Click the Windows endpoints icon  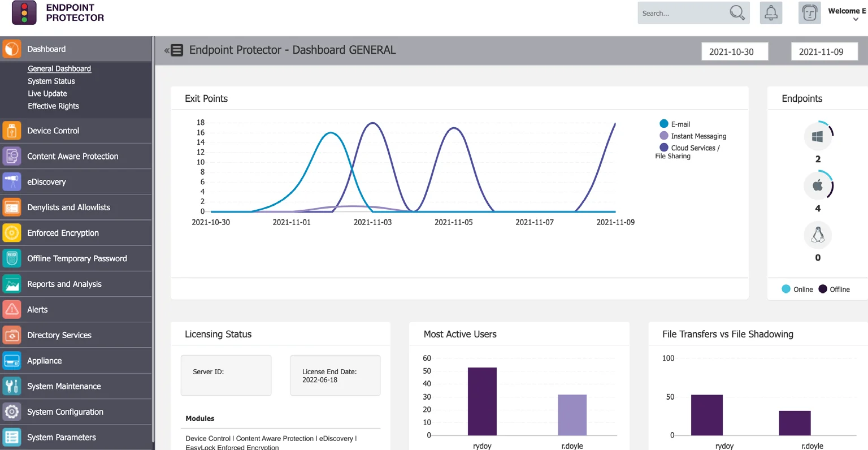pos(818,136)
